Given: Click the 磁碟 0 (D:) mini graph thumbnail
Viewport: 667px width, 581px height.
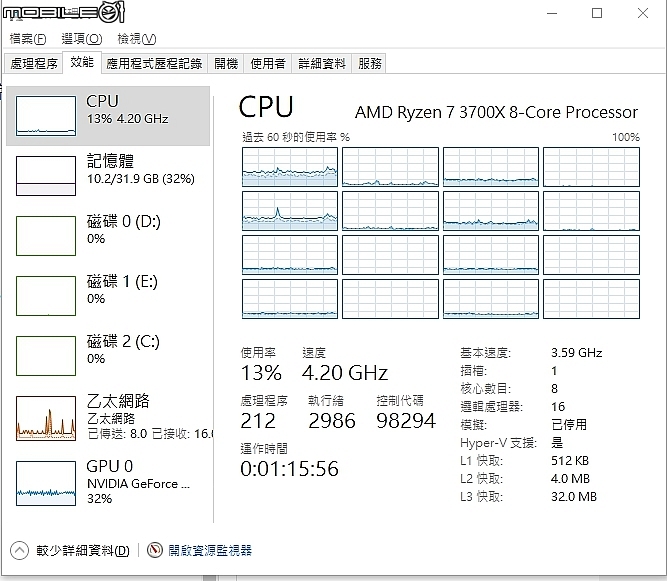Looking at the screenshot, I should tap(46, 236).
